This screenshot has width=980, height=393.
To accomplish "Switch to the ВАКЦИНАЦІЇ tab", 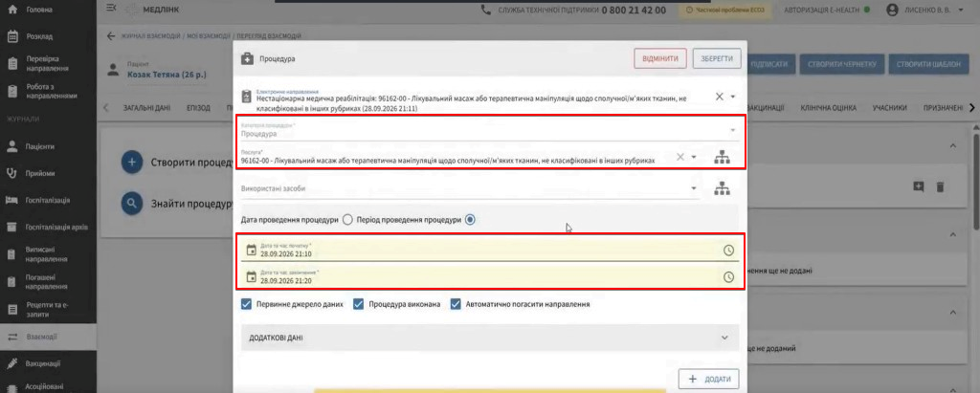I will [766, 108].
